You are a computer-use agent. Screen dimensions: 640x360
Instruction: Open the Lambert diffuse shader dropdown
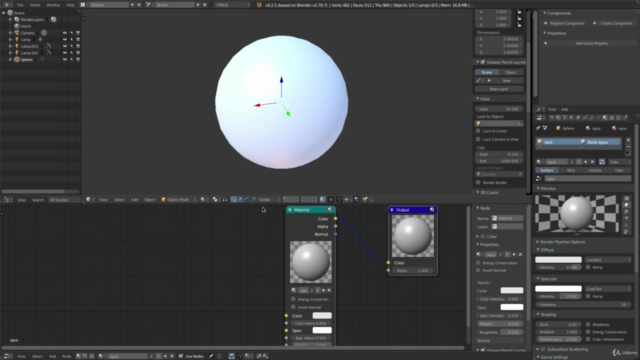608,260
